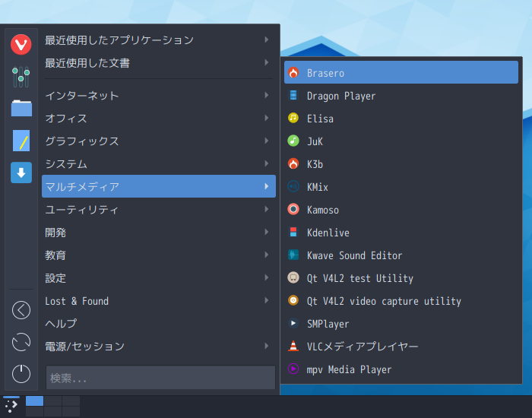Screen dimensions: 532x418
Task: Select the K3b entry text
Action: (315, 164)
